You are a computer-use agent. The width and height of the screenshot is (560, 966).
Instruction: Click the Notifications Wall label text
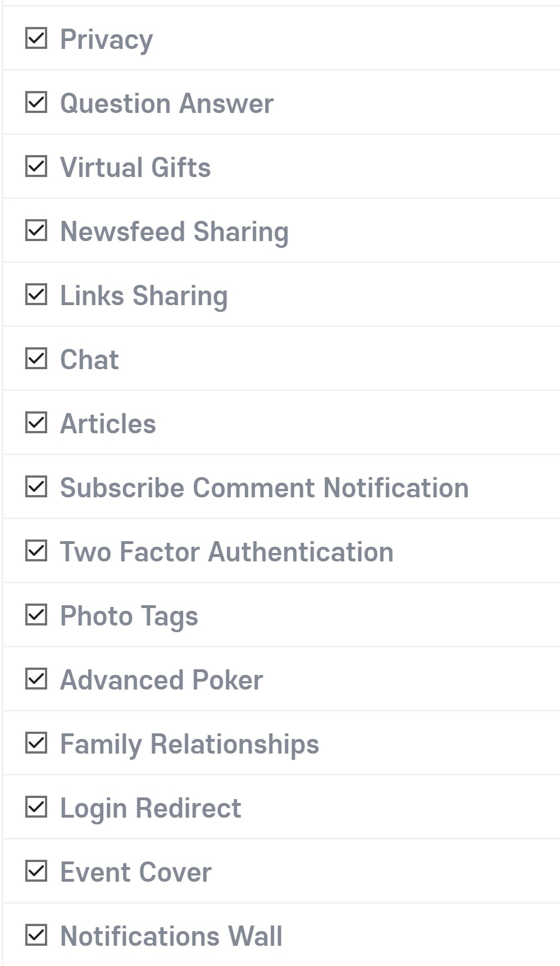pyautogui.click(x=171, y=936)
